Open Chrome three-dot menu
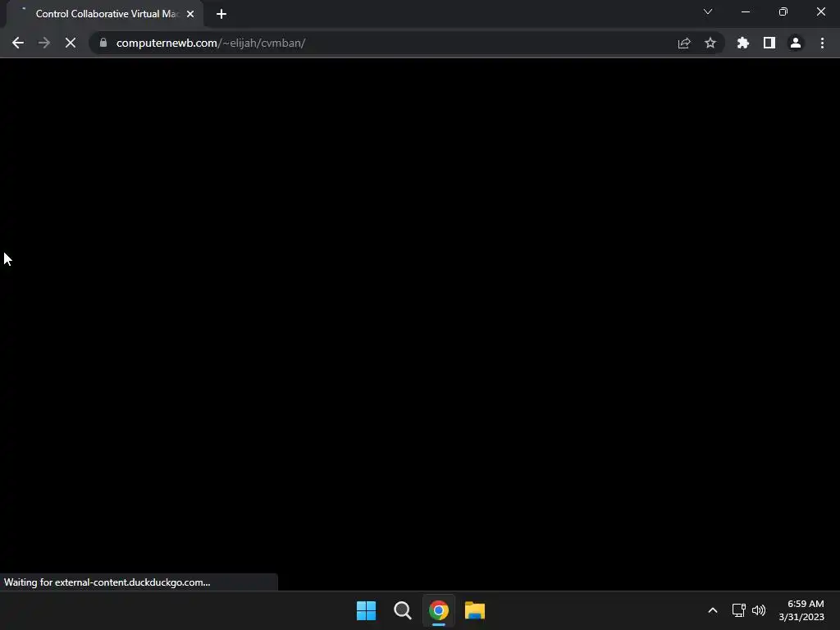840x630 pixels. 822,43
